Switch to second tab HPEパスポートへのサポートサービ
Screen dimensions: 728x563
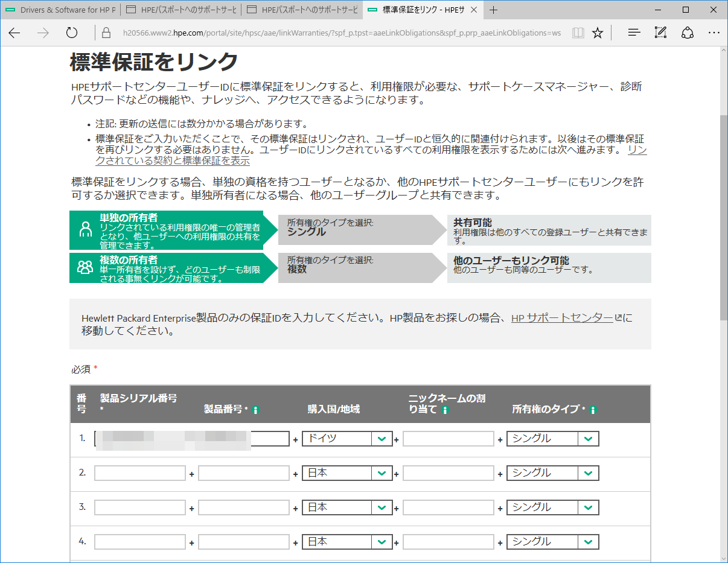point(181,10)
